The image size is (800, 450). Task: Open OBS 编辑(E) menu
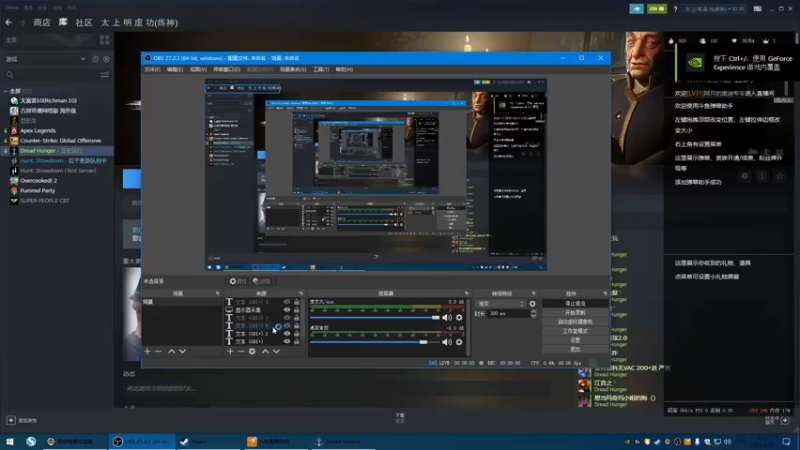pyautogui.click(x=175, y=69)
